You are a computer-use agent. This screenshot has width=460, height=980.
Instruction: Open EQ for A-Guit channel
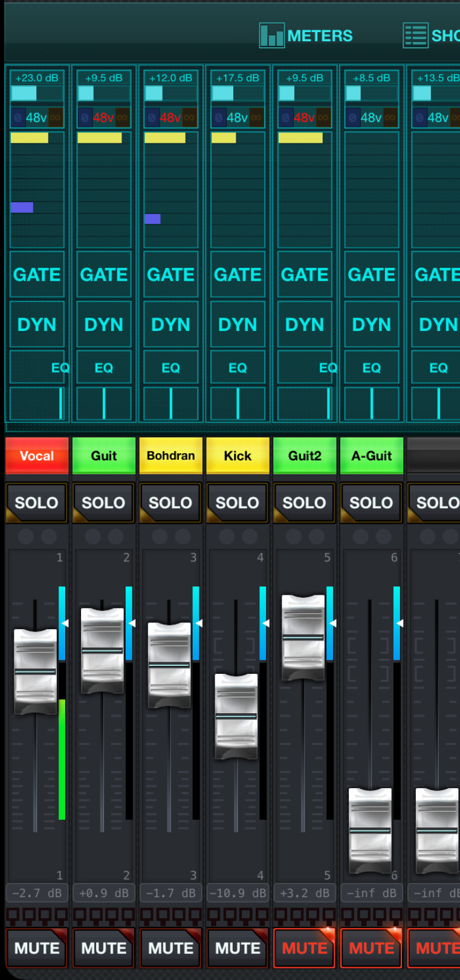(x=372, y=367)
